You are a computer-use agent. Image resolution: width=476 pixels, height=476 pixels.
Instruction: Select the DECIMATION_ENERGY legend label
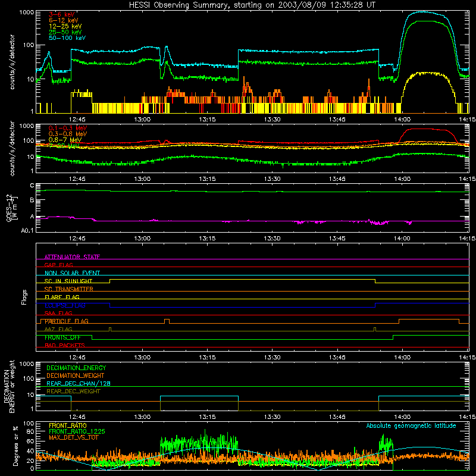click(x=76, y=368)
